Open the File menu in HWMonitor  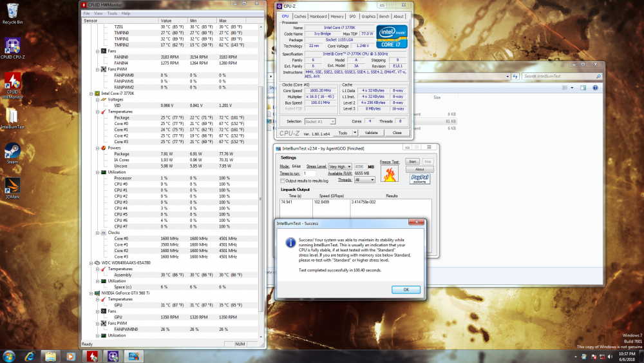pos(87,13)
